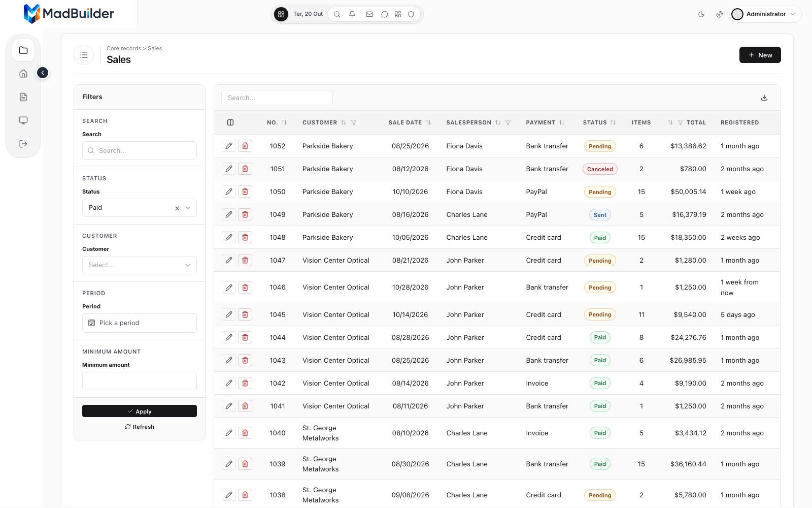
Task: Sort by the Status column header
Action: pos(599,122)
